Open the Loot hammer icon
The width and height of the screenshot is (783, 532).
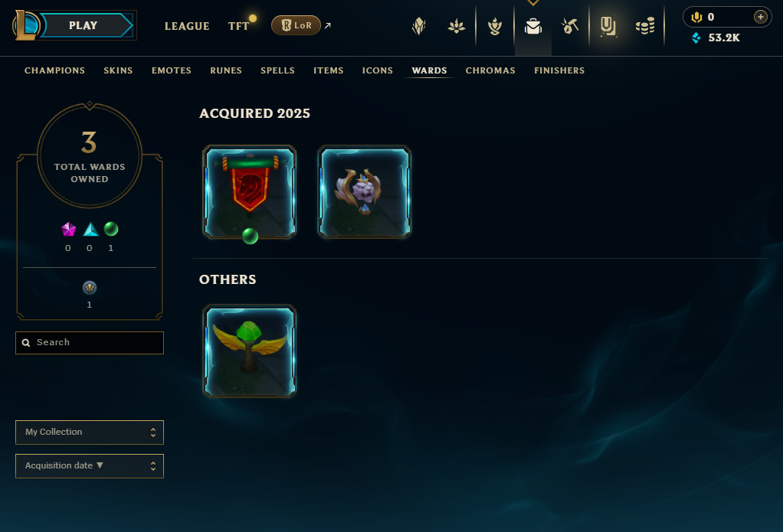tap(570, 26)
